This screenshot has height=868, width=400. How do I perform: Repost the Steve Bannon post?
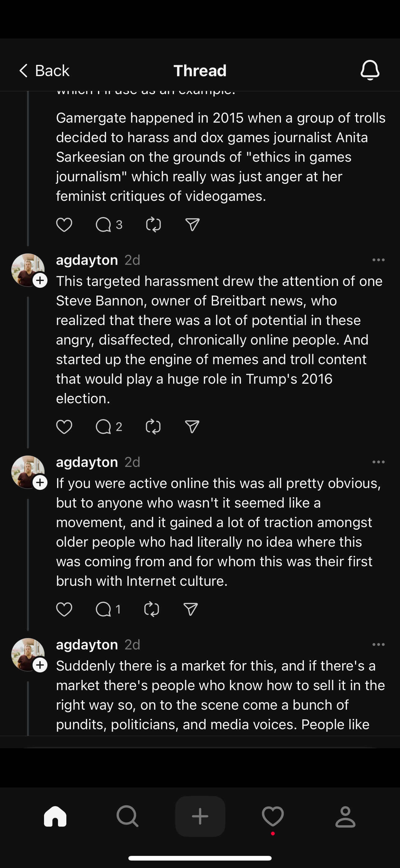click(153, 427)
